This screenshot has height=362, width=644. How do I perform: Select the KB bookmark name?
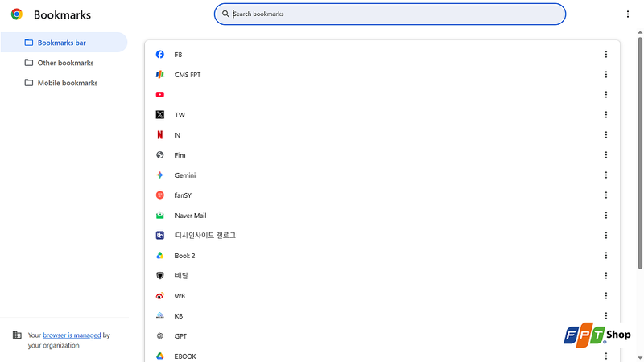(179, 316)
